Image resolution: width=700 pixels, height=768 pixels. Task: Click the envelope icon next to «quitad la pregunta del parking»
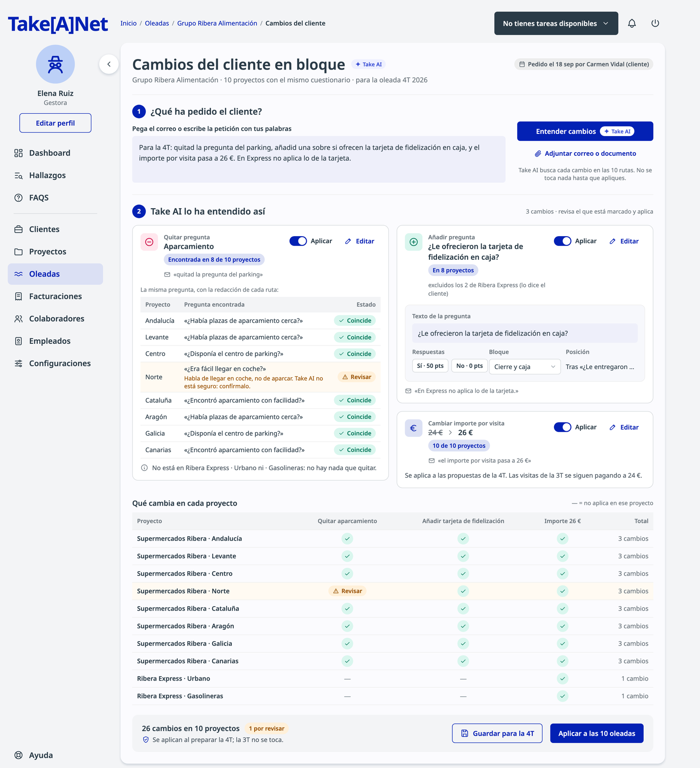[x=167, y=275]
